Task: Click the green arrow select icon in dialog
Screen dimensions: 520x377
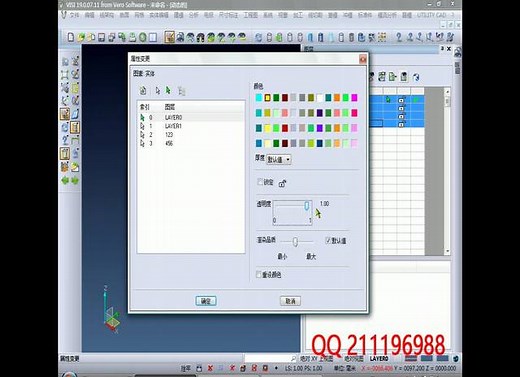Action: coord(168,90)
